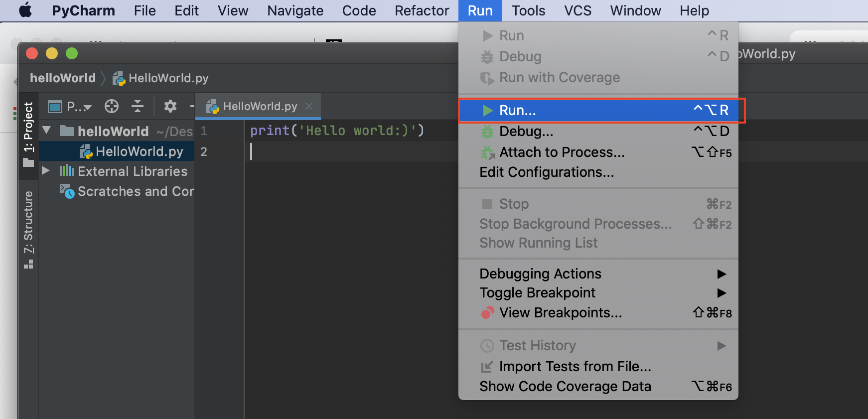
Task: Open the Help menu
Action: [x=694, y=10]
